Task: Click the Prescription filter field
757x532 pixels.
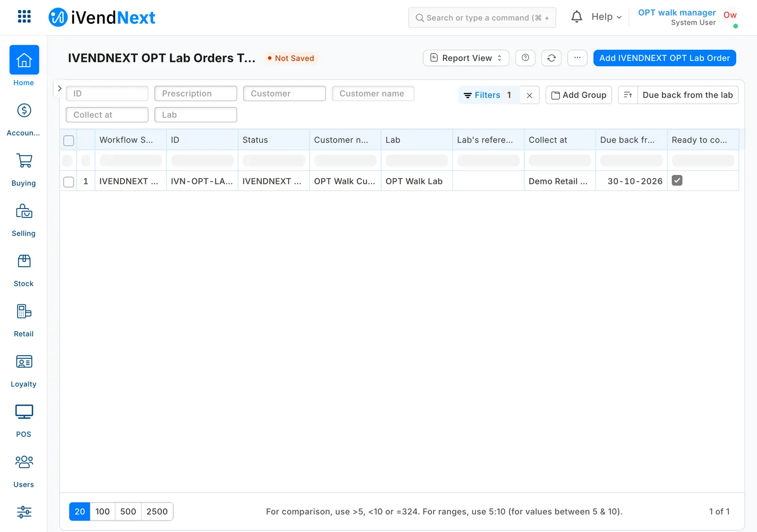Action: pos(195,94)
